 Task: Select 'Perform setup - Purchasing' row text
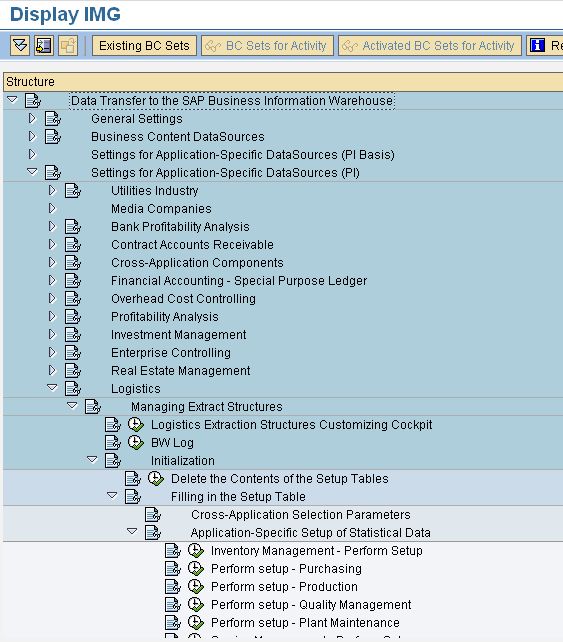pos(286,569)
